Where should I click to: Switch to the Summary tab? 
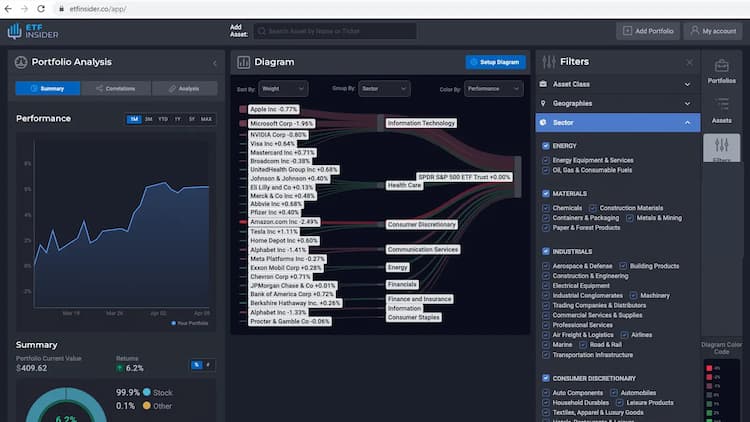tap(48, 89)
